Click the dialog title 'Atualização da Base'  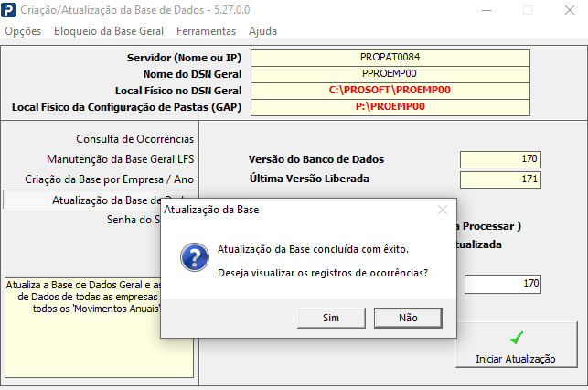(x=211, y=210)
